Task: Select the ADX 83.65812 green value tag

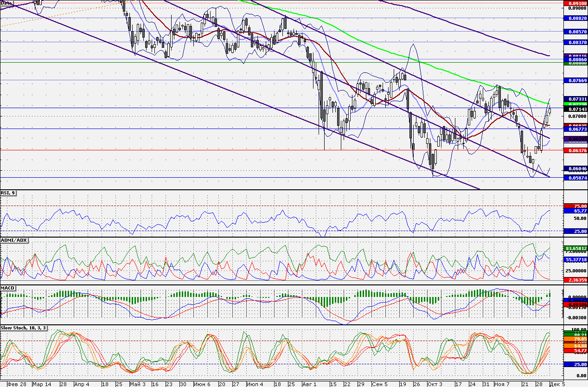Action: tap(575, 249)
